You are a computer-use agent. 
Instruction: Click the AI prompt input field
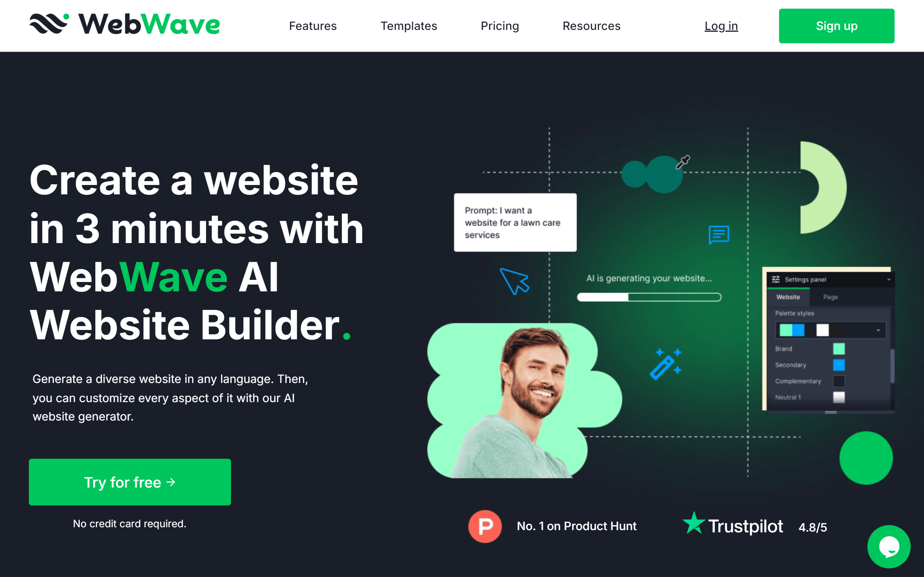click(515, 222)
